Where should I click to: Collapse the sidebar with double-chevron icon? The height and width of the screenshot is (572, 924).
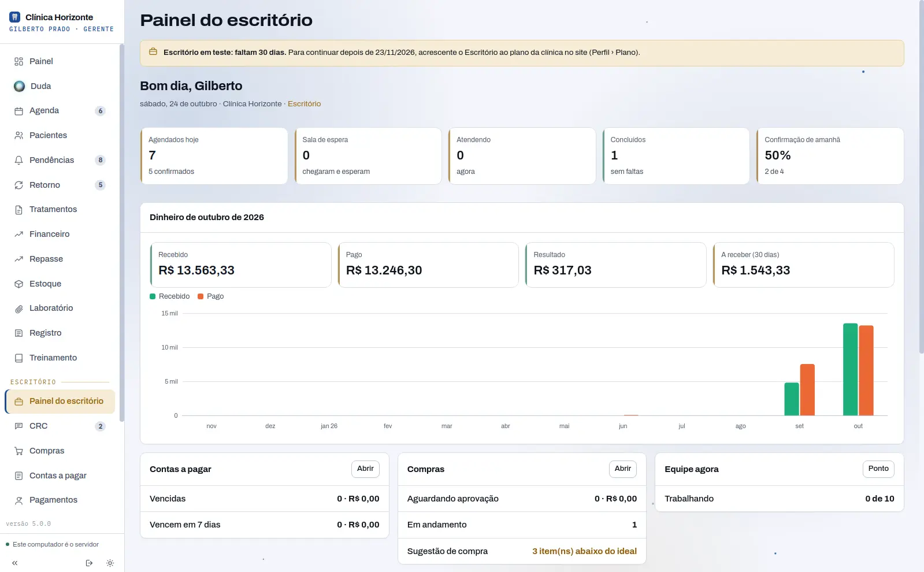tap(15, 563)
